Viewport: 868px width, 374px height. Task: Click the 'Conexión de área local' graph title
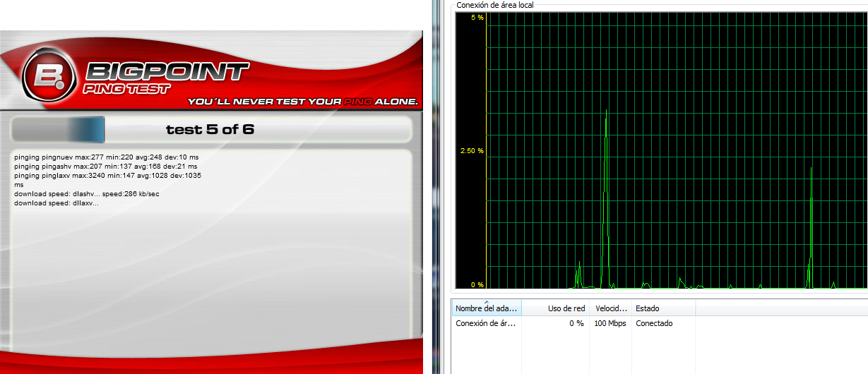[494, 5]
